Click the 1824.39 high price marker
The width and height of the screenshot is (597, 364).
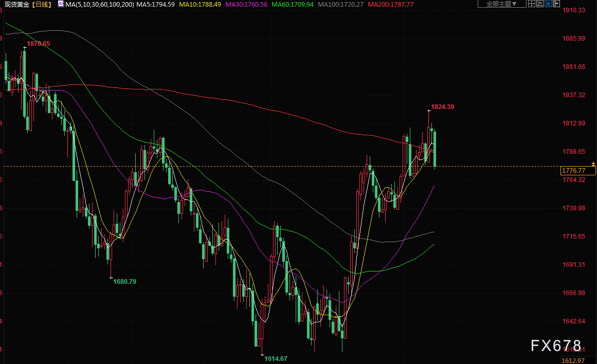pyautogui.click(x=442, y=107)
